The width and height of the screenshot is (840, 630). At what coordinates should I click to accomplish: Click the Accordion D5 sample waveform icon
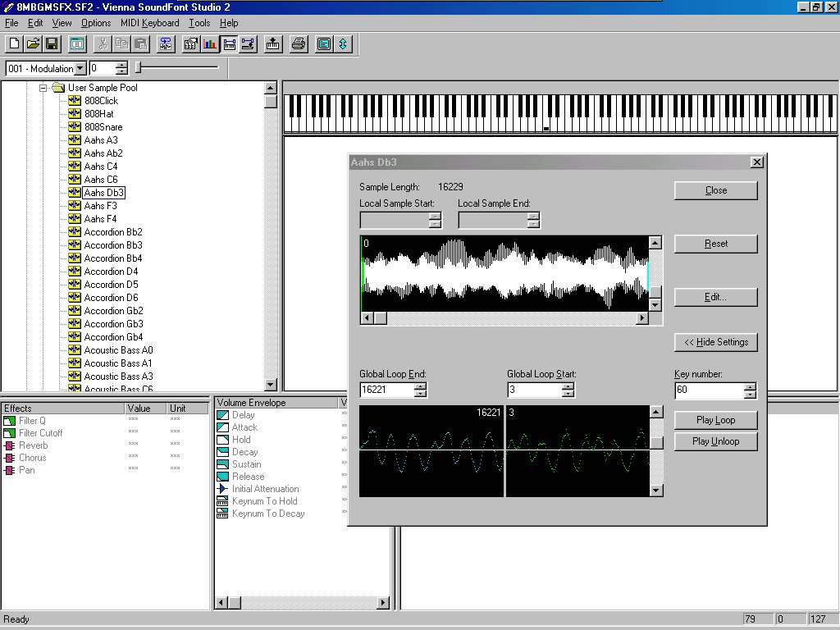click(x=75, y=285)
